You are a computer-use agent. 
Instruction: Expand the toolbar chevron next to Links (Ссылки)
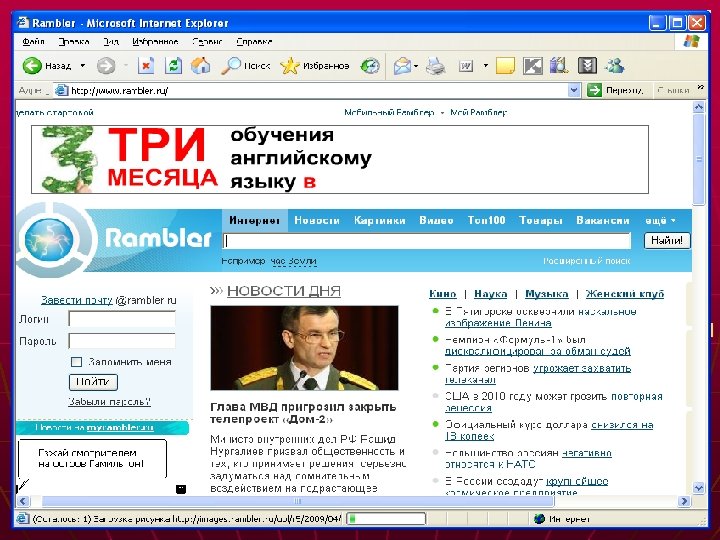(700, 87)
